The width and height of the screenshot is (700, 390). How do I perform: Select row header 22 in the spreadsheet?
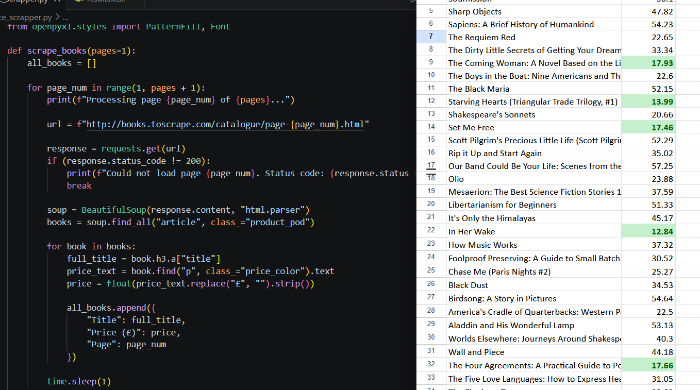(x=431, y=231)
